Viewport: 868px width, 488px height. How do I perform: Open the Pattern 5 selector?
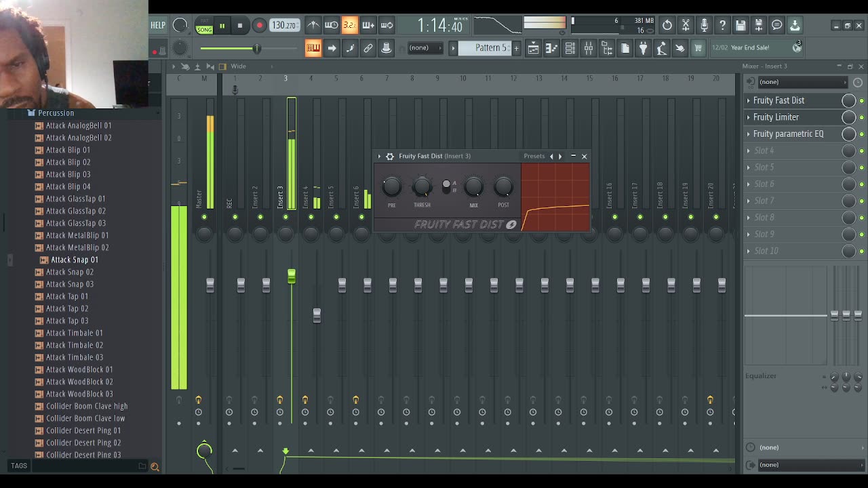485,48
